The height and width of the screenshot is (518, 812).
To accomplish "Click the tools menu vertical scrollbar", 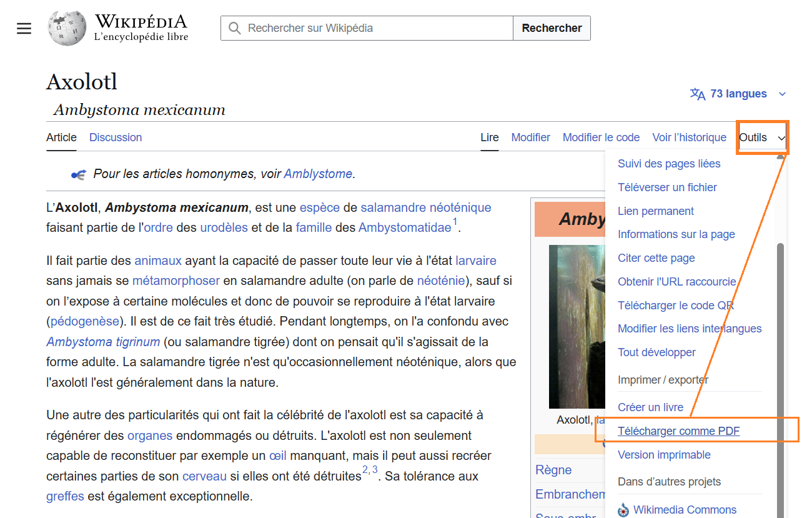I will (x=780, y=375).
